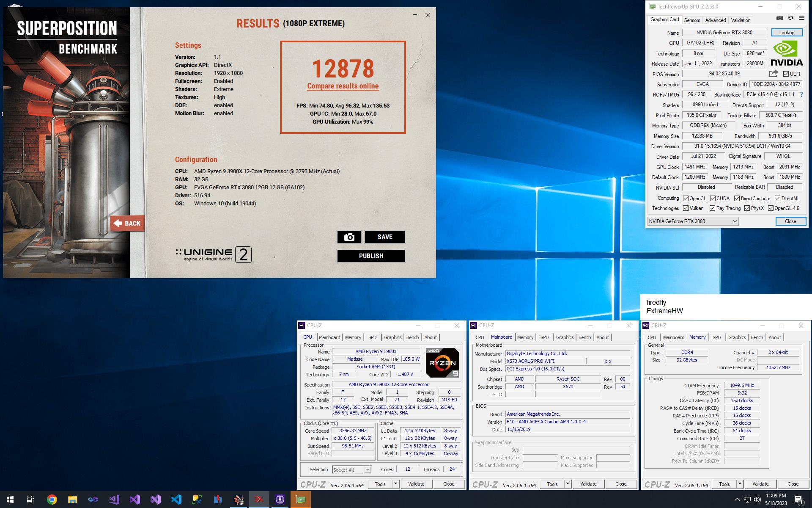Click the Core Speed value 3546.33 MHz
This screenshot has width=812, height=508.
353,431
